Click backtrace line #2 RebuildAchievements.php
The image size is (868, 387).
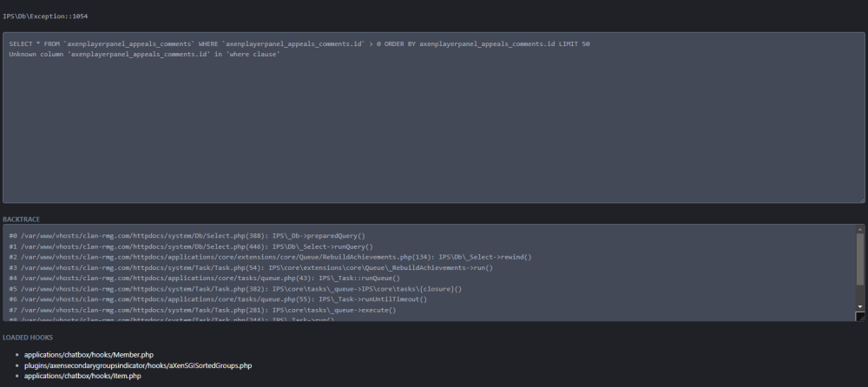(x=269, y=257)
